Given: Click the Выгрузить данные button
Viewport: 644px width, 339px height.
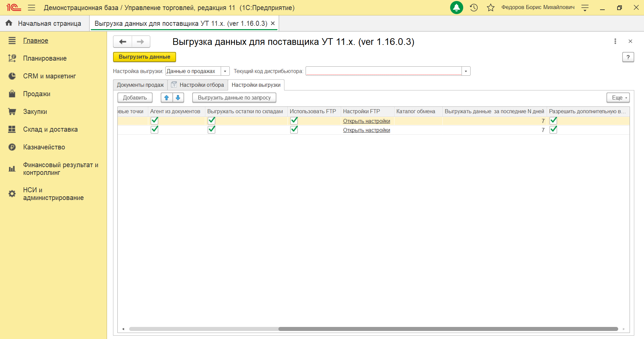Looking at the screenshot, I should 145,57.
